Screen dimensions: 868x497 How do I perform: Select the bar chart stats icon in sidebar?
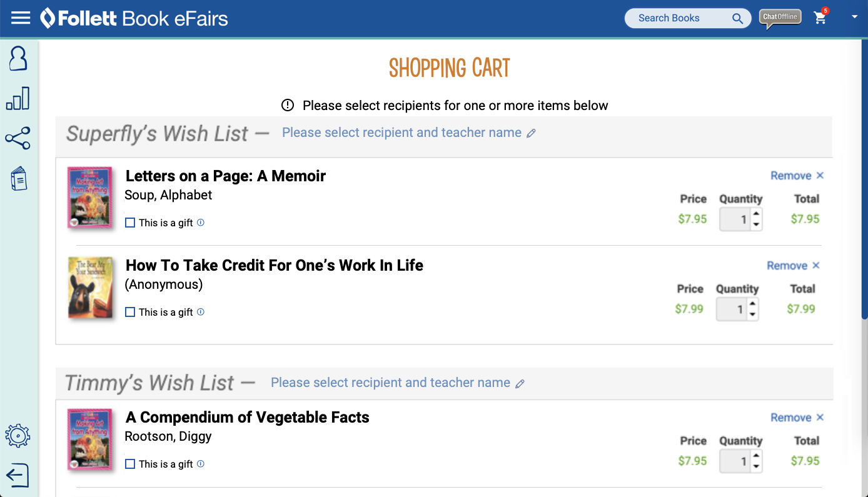pyautogui.click(x=18, y=98)
